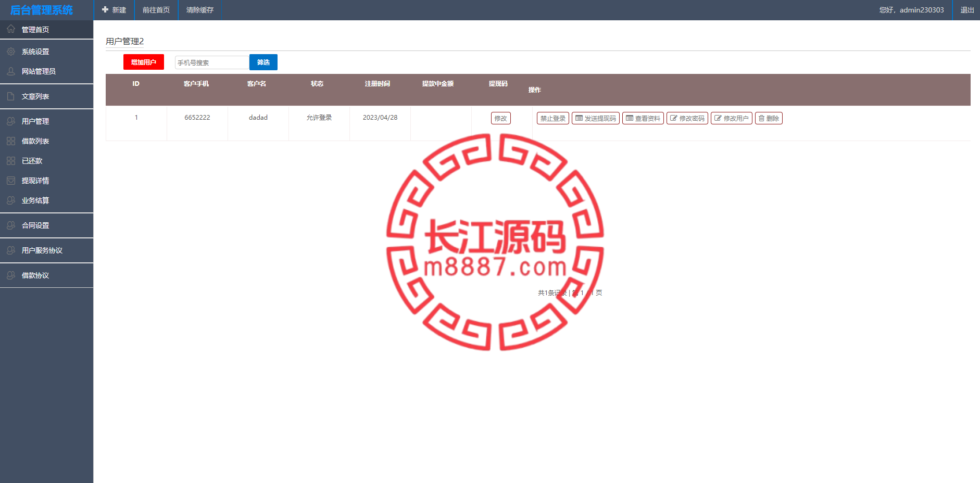Click the admin230303 greeting text
This screenshot has width=980, height=483.
912,10
